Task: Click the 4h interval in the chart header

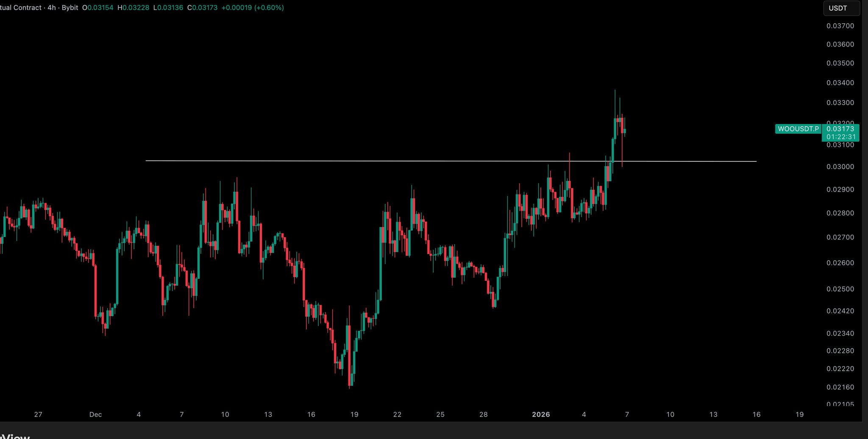Action: (x=52, y=8)
